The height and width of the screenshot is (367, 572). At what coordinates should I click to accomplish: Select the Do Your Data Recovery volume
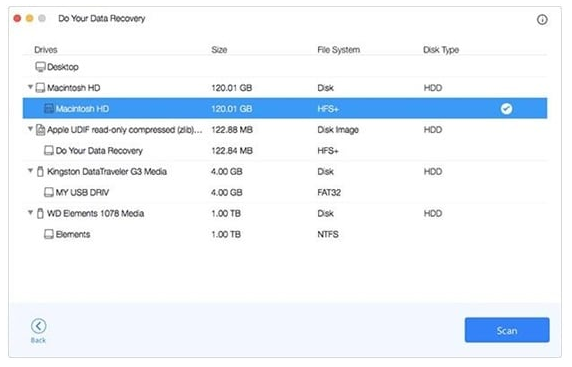(x=285, y=151)
